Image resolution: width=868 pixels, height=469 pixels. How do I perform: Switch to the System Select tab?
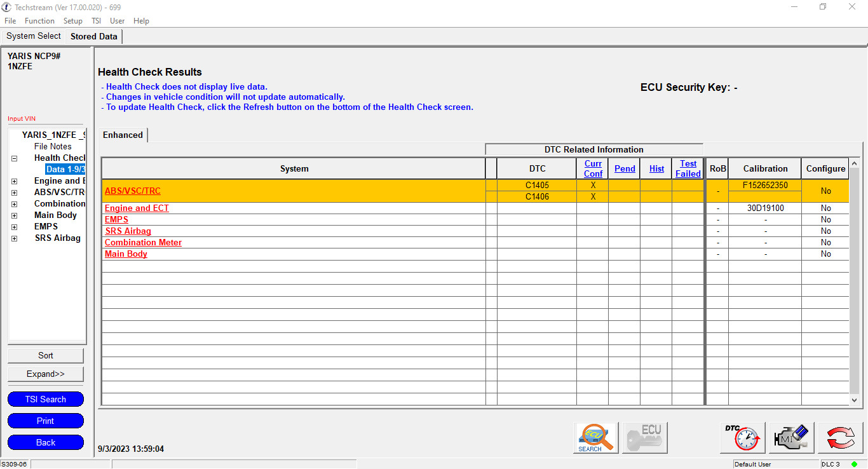tap(34, 36)
